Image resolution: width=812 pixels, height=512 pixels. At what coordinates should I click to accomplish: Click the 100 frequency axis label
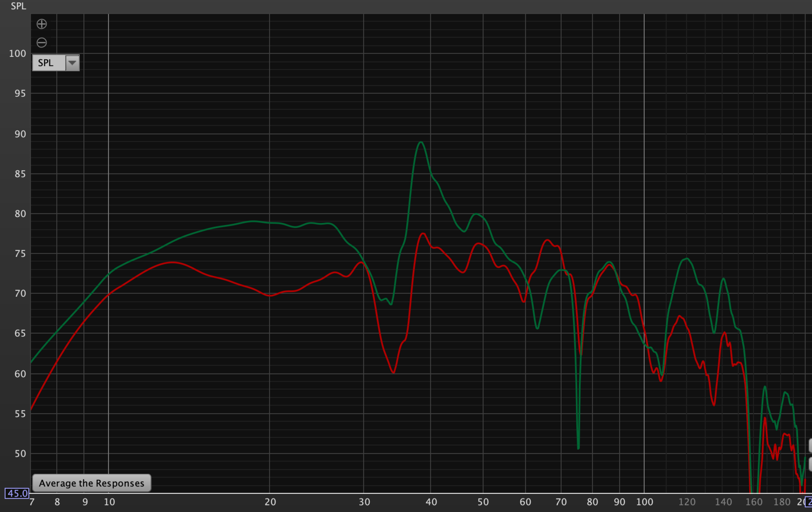pos(645,502)
